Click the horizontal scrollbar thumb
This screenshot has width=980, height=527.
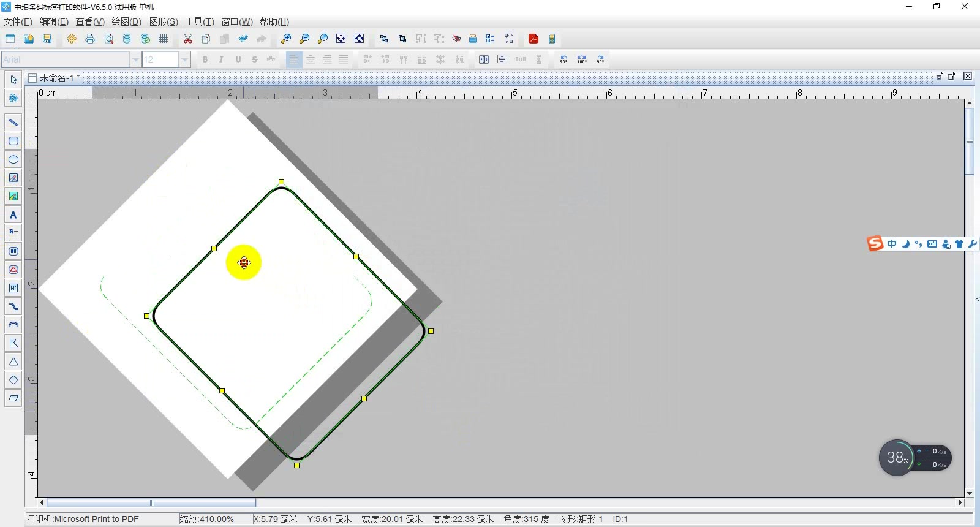pyautogui.click(x=151, y=502)
